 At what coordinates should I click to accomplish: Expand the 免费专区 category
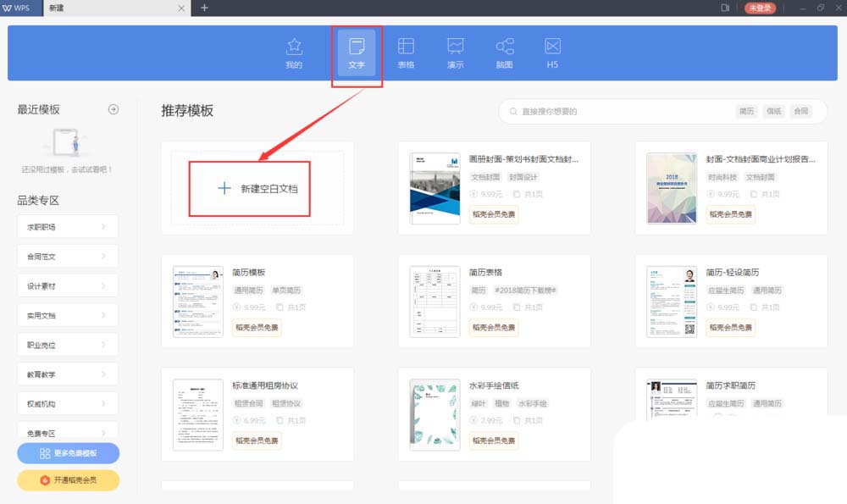67,433
